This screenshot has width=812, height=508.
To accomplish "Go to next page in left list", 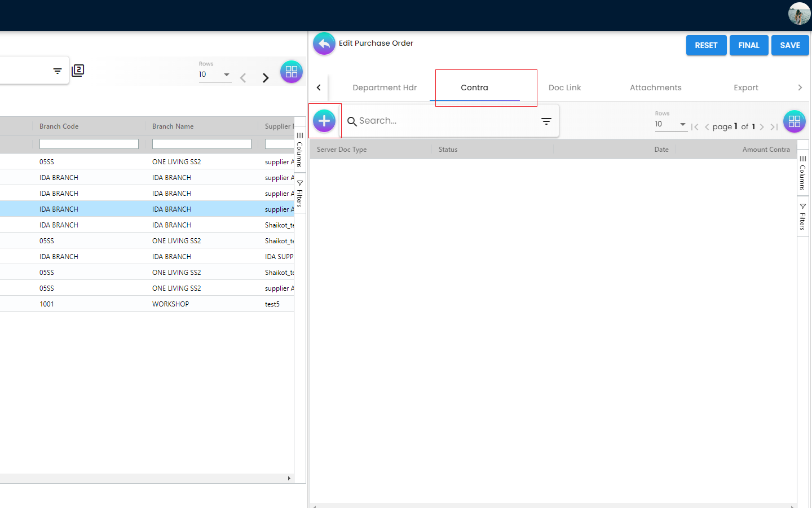I will click(x=266, y=78).
